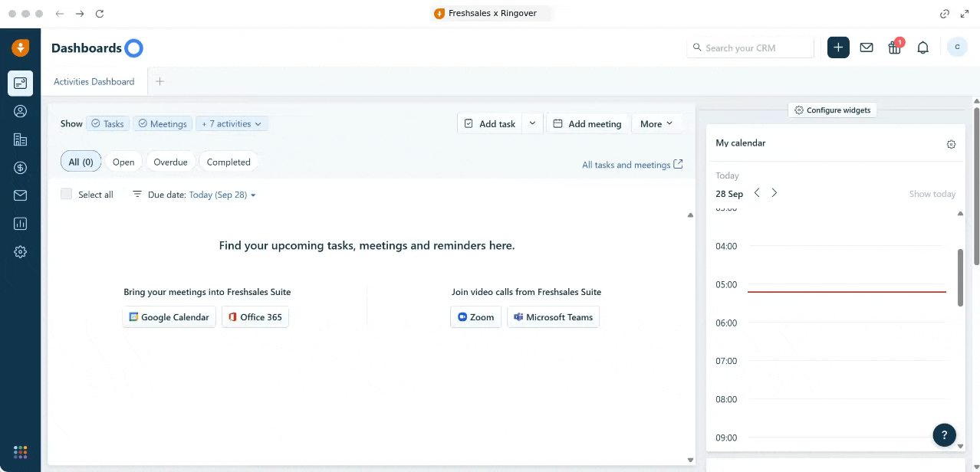980x472 pixels.
Task: Select the Completed filter pill
Action: pyautogui.click(x=229, y=162)
